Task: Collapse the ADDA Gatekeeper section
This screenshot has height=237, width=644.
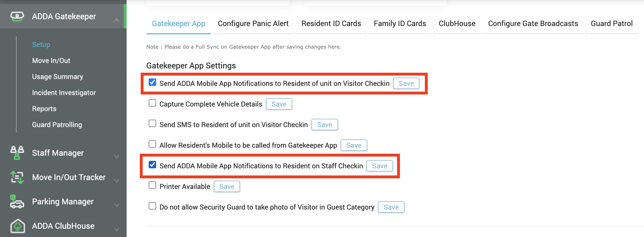Action: (116, 20)
